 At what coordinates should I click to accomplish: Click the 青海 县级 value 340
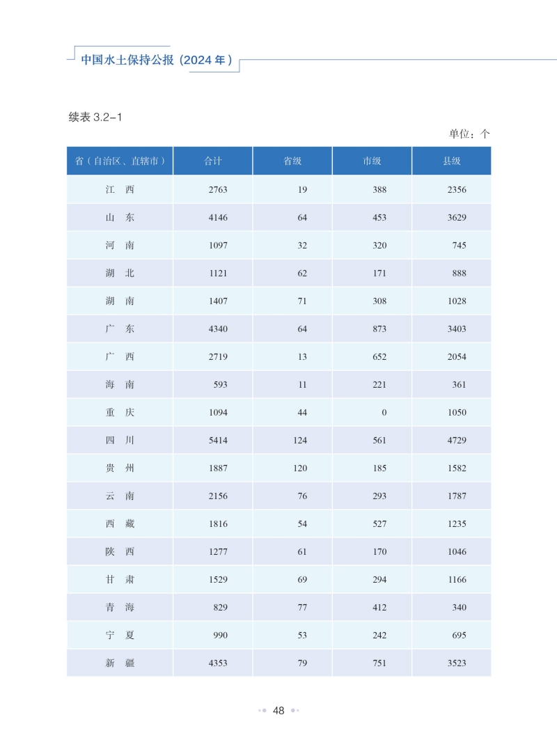pos(459,608)
